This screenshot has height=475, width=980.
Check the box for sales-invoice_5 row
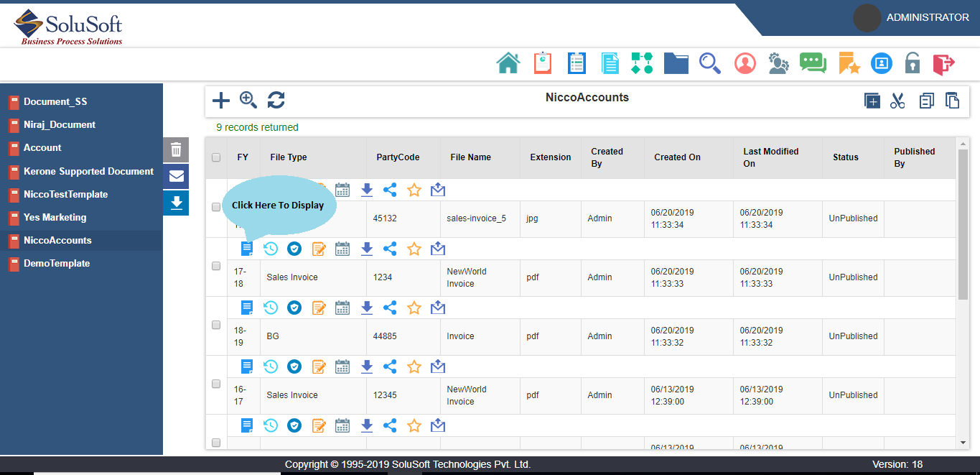pos(216,207)
